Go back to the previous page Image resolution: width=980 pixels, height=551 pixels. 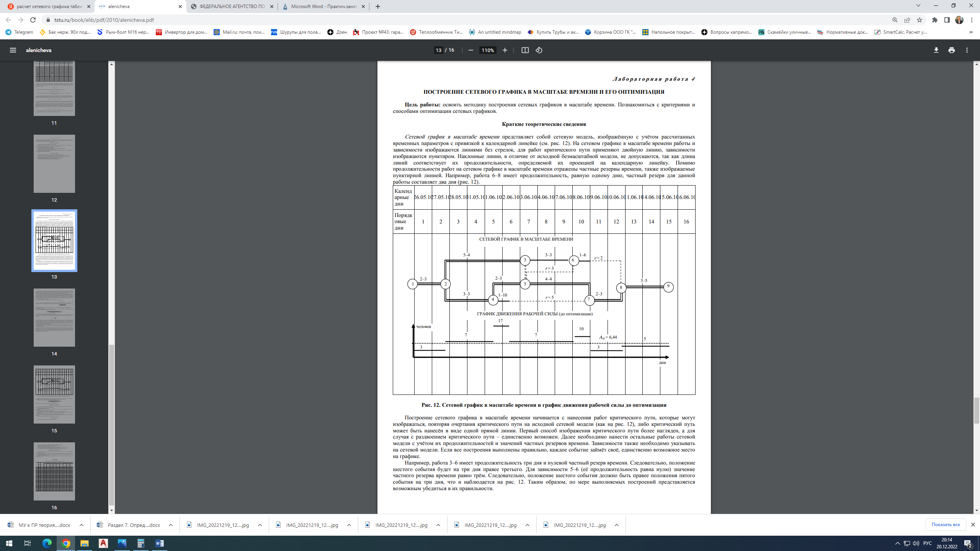point(8,20)
